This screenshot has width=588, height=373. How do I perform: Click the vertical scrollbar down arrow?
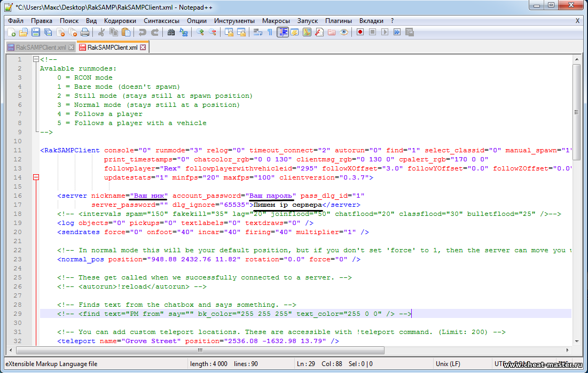point(576,340)
